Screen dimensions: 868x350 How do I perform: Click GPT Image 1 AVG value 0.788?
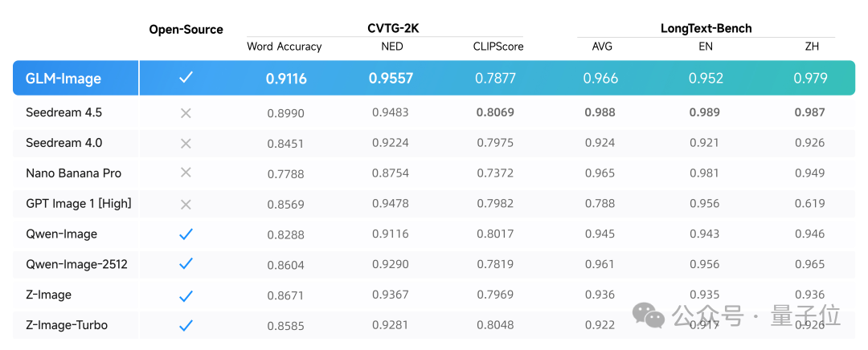(x=600, y=203)
